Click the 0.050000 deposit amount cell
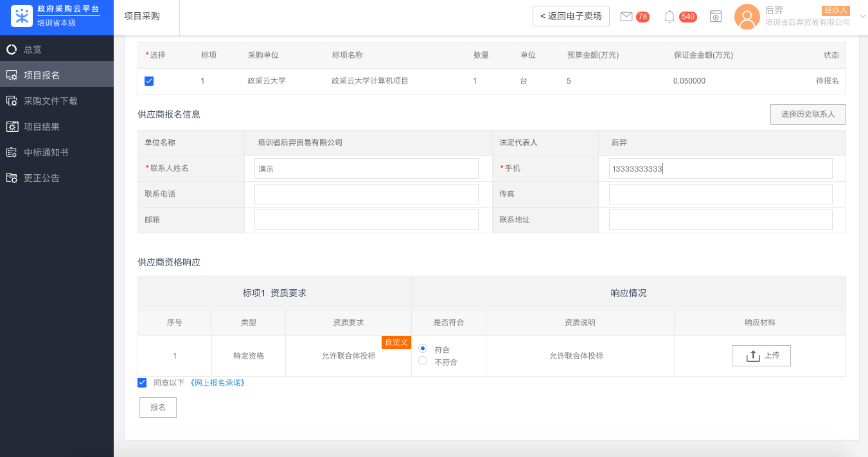868x457 pixels. click(x=689, y=81)
